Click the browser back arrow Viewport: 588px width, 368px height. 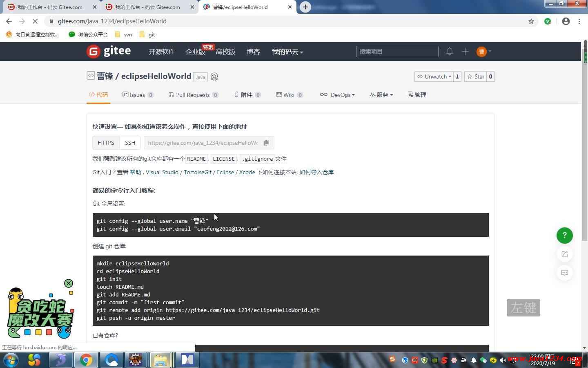click(x=9, y=21)
